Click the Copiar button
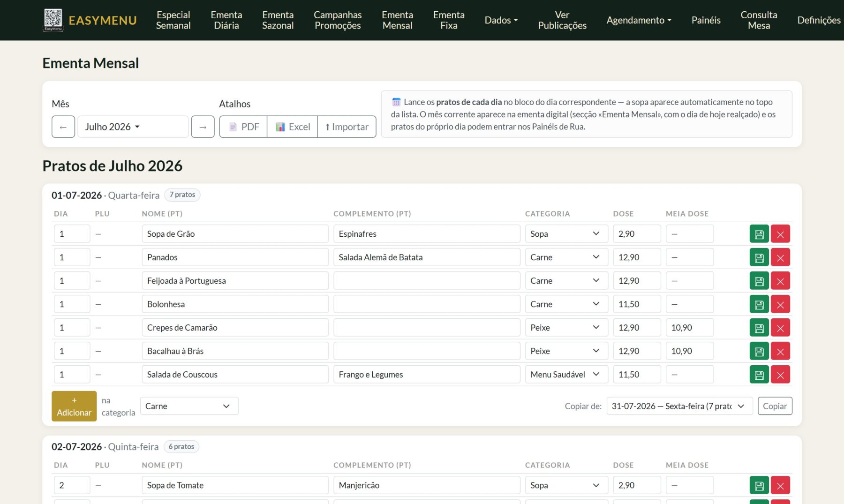The width and height of the screenshot is (844, 504). tap(775, 406)
